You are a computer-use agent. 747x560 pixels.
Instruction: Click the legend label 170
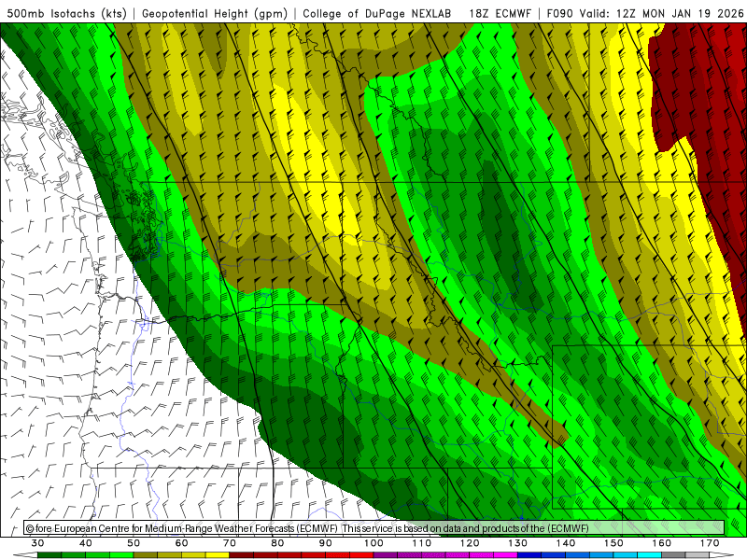[x=710, y=543]
